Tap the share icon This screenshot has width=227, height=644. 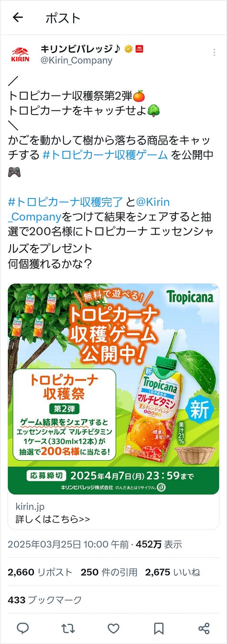click(x=204, y=628)
